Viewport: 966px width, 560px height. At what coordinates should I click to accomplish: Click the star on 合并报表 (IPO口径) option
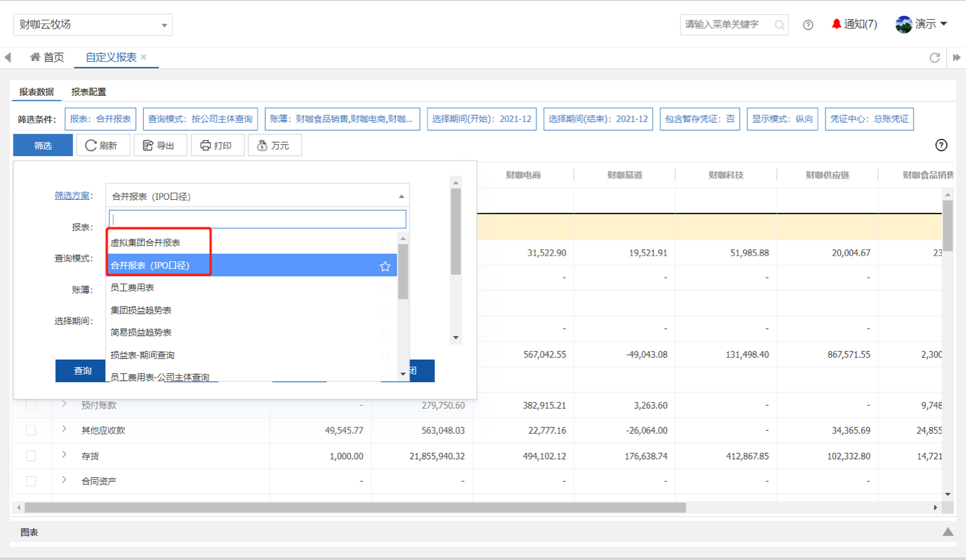(x=385, y=266)
